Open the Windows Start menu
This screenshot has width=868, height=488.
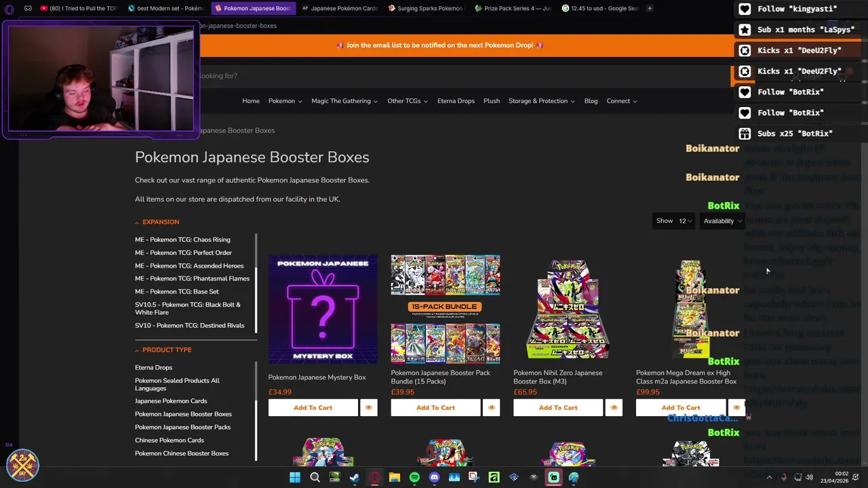tap(295, 478)
